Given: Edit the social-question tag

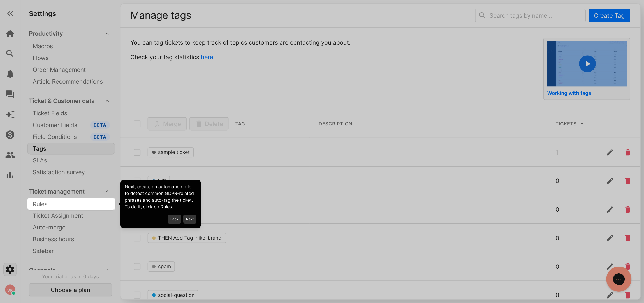Looking at the screenshot, I should click(x=610, y=295).
